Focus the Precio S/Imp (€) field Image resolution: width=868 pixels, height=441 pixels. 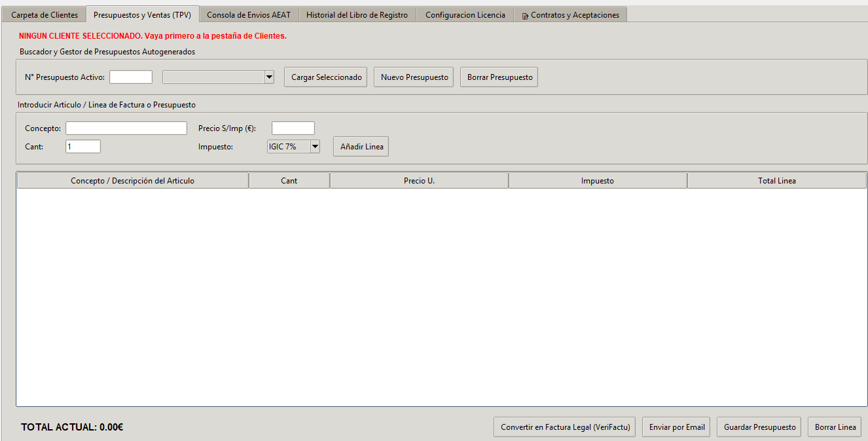tap(293, 128)
